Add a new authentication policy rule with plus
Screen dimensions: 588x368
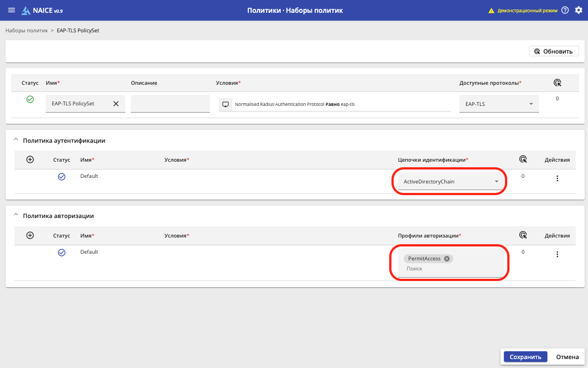point(30,159)
